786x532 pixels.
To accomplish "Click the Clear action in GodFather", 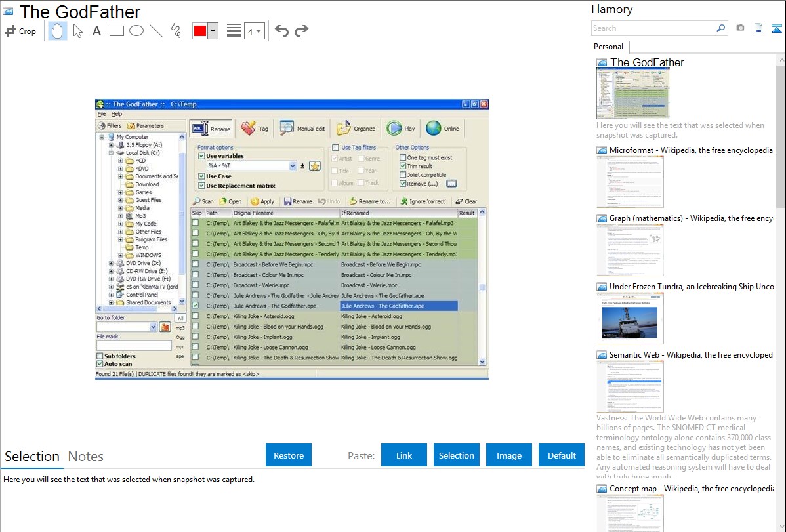I will click(466, 201).
